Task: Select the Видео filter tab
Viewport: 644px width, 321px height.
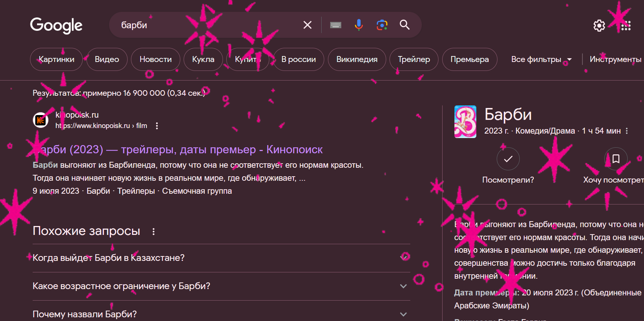Action: 107,59
